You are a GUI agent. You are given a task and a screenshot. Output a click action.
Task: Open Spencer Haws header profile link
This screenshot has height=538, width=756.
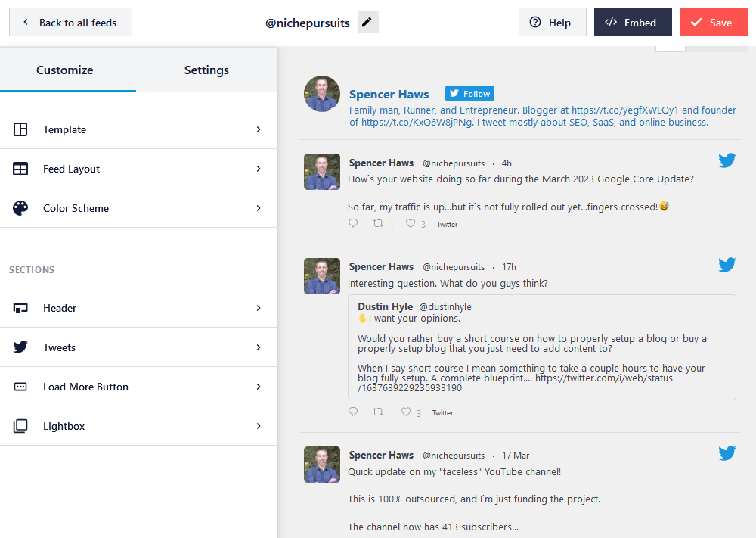tap(389, 94)
